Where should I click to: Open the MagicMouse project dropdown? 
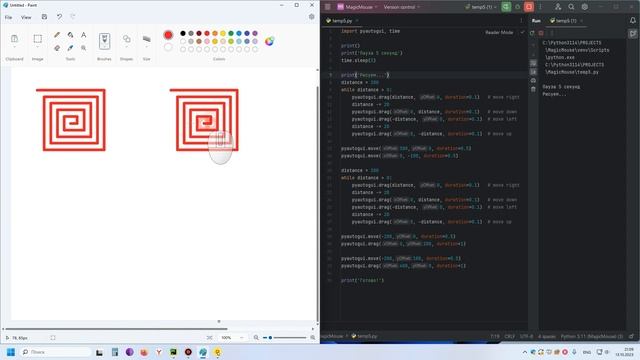click(357, 7)
